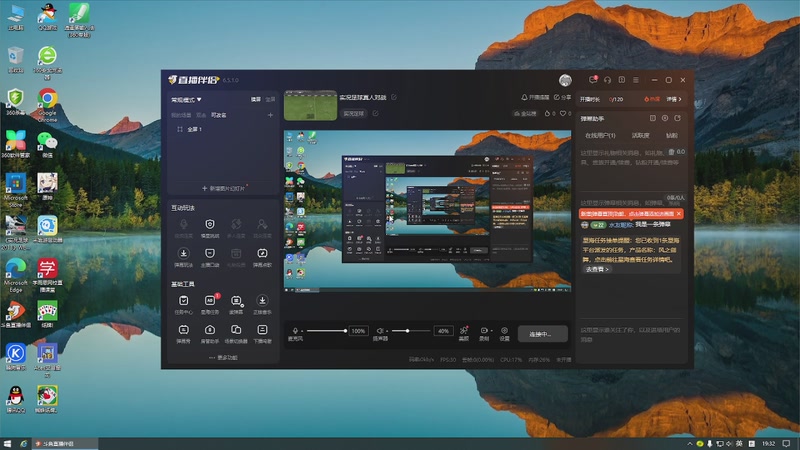Select the 活跃度 tab in 弹幕助手

[640, 136]
